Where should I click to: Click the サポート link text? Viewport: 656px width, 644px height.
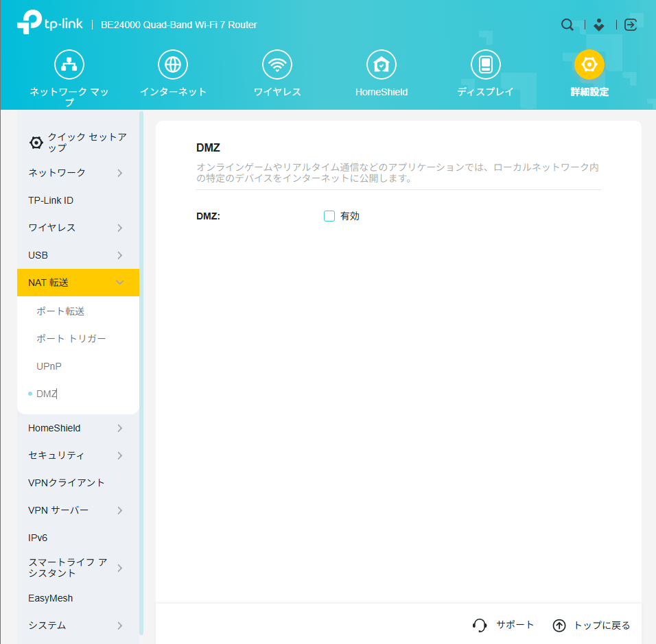tap(515, 625)
